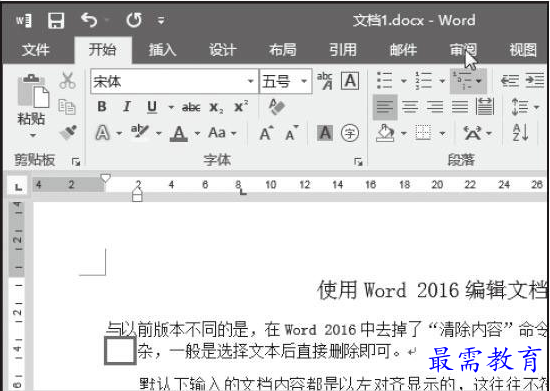
Task: Justify the paragraph text
Action: [x=460, y=107]
